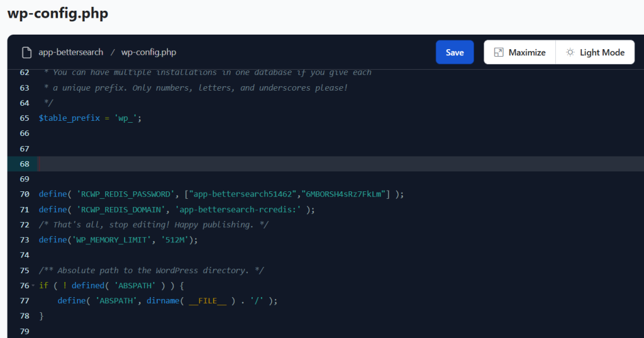Click the "Absolute path to the WordPress directory" comment
This screenshot has height=338, width=644.
(151, 271)
